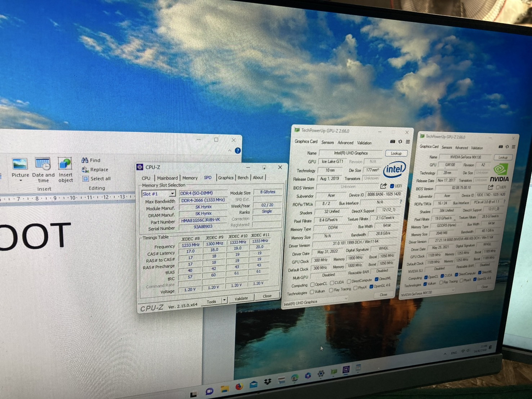
Task: Click the Picture insert icon in WordPad
Action: (20, 164)
